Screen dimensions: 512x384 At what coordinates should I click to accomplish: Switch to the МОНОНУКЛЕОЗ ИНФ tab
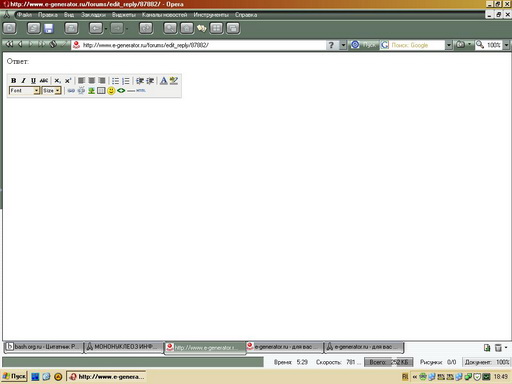123,347
